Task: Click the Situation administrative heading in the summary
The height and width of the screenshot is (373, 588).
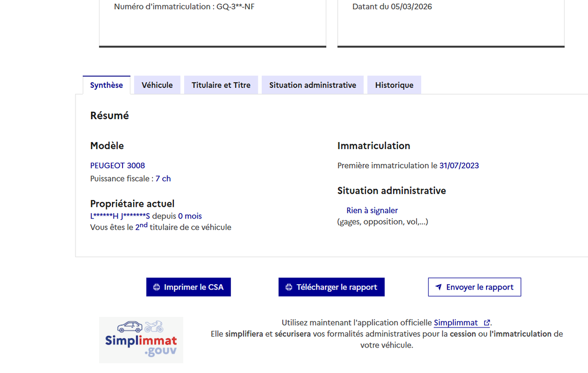Action: coord(392,191)
